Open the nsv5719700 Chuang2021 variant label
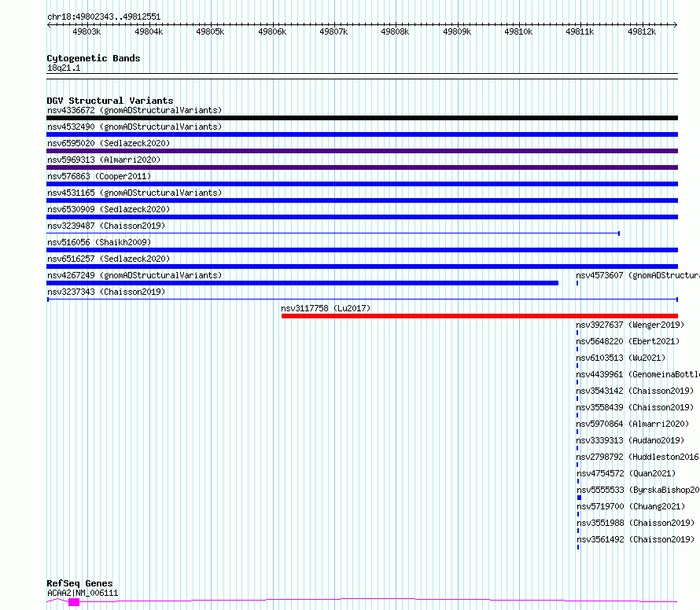Viewport: 700px width, 610px height. (x=631, y=506)
